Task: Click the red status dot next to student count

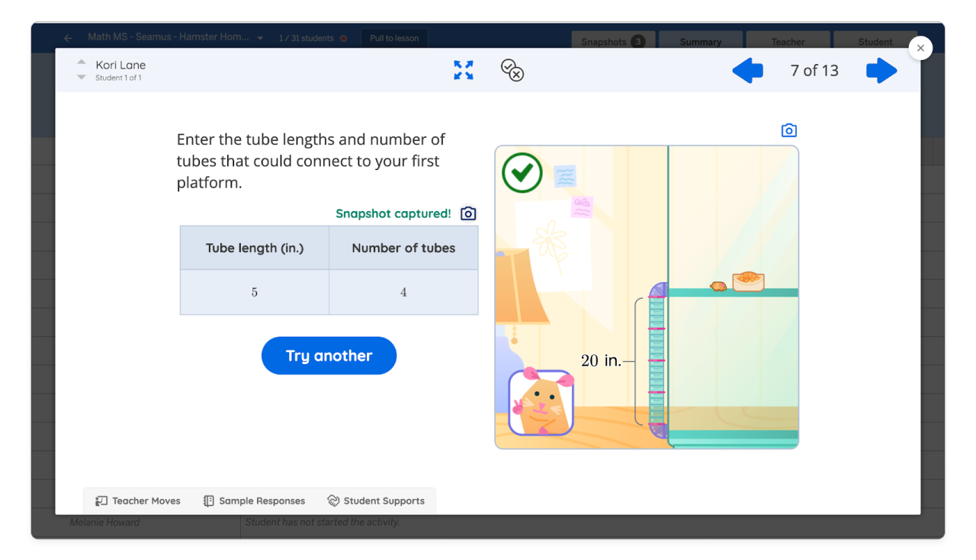Action: (x=344, y=37)
